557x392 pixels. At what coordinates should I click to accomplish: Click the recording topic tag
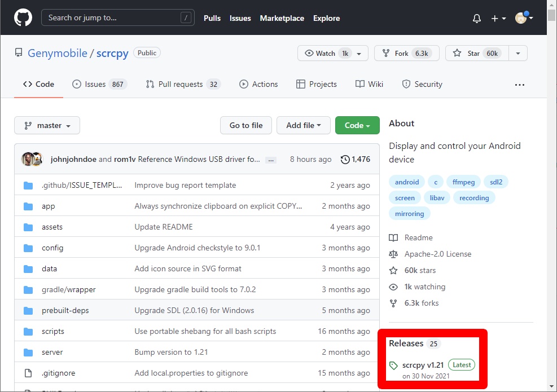[474, 198]
